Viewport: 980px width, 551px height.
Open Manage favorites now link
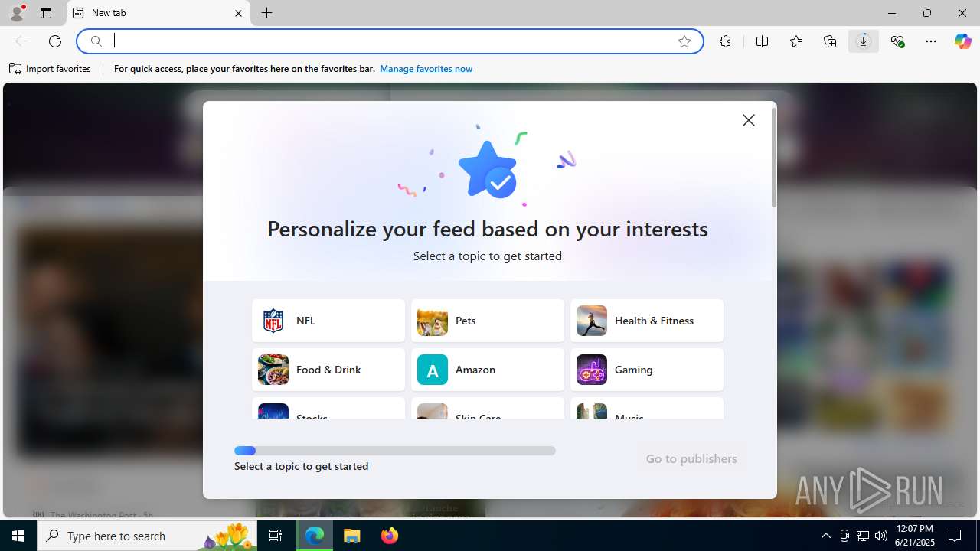click(x=426, y=69)
